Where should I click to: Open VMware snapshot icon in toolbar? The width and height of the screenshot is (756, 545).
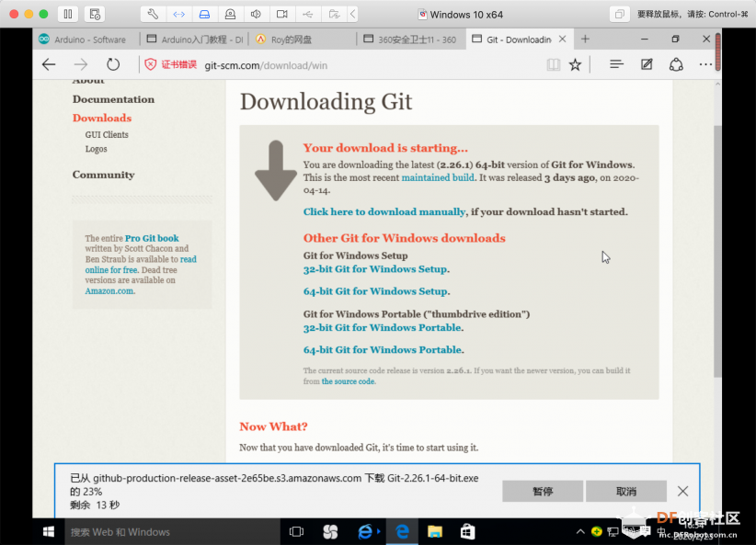(x=95, y=14)
